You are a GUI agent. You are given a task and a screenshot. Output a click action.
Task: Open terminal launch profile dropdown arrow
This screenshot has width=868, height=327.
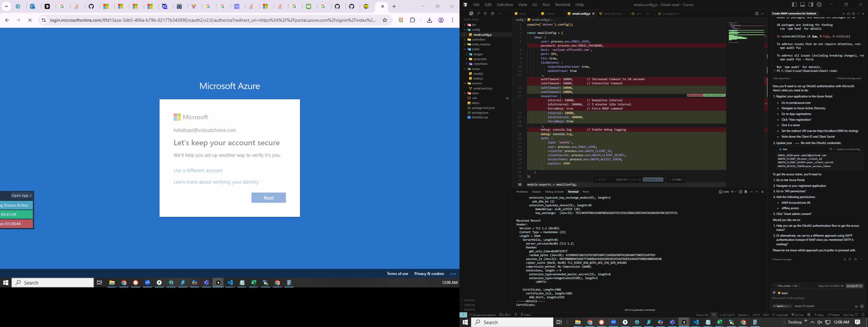tap(736, 192)
